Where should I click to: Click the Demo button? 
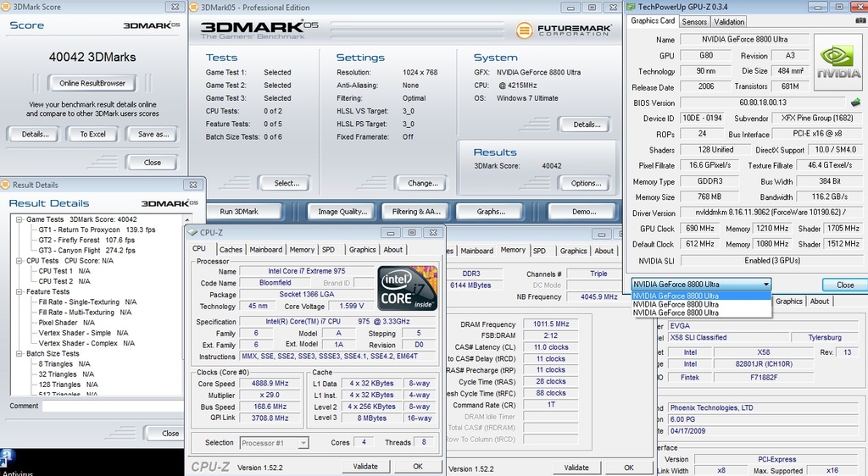pyautogui.click(x=584, y=211)
